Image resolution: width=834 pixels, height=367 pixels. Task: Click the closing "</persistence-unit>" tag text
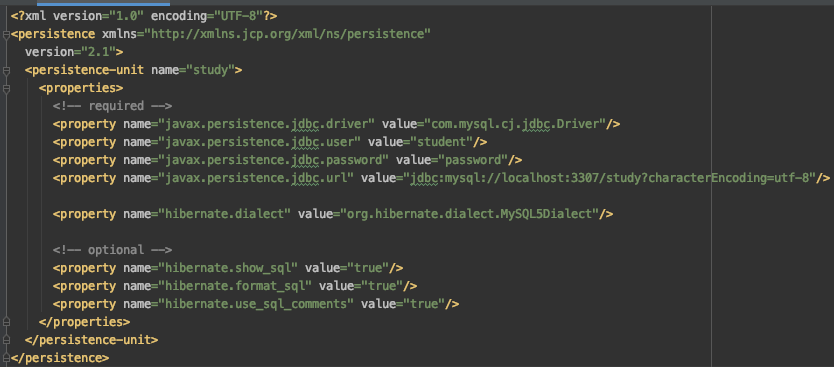91,339
